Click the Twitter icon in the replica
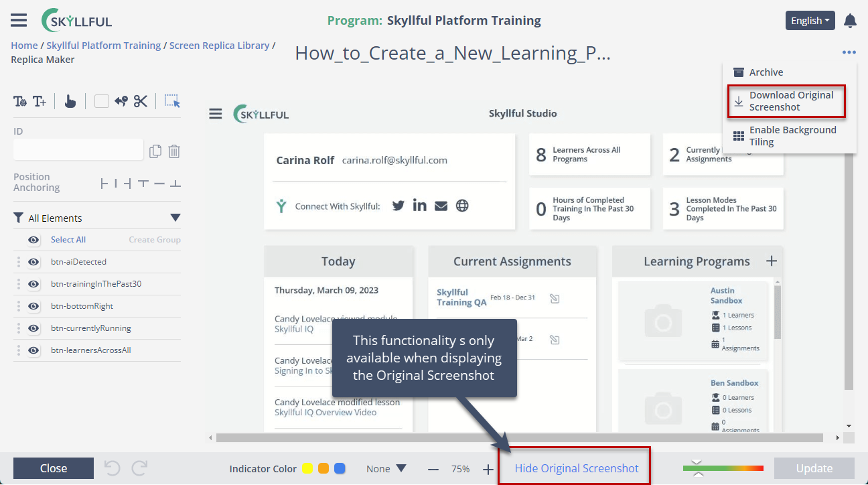Viewport: 868px width, 485px height. [x=399, y=206]
